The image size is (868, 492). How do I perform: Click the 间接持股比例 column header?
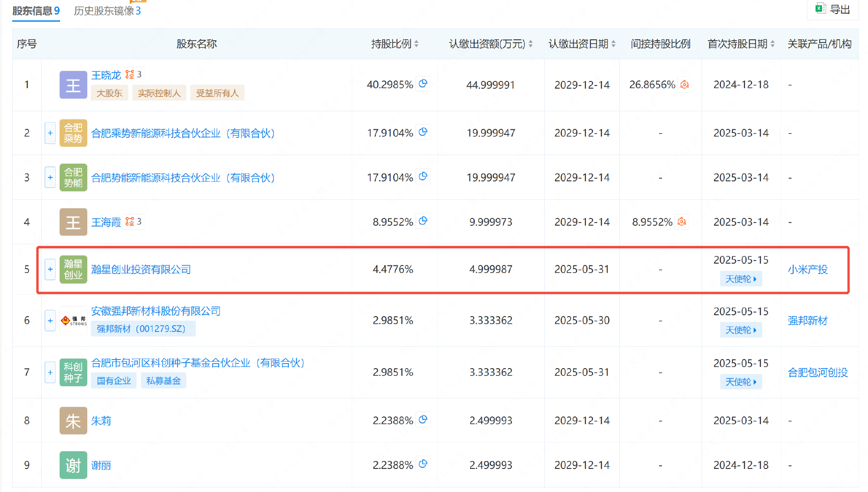click(660, 44)
